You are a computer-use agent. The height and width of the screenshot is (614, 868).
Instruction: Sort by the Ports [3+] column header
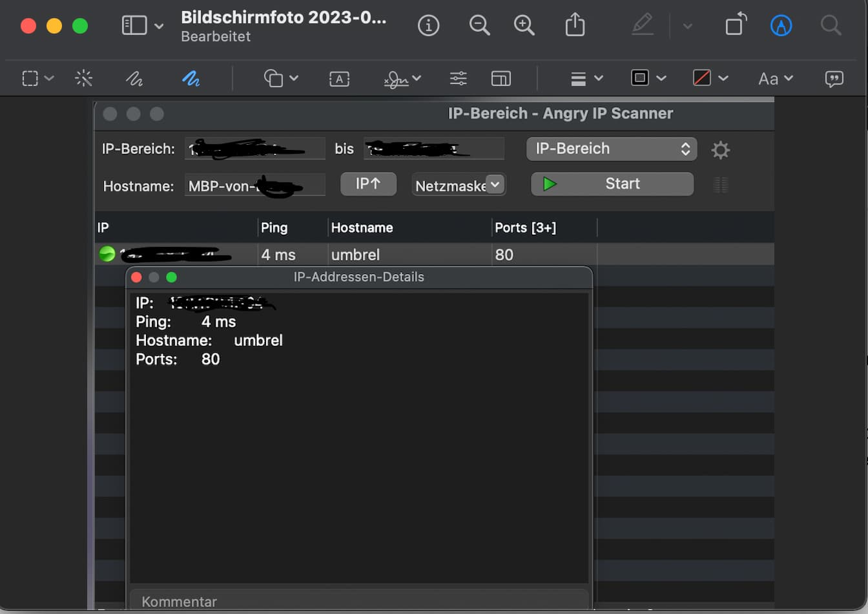pos(544,228)
